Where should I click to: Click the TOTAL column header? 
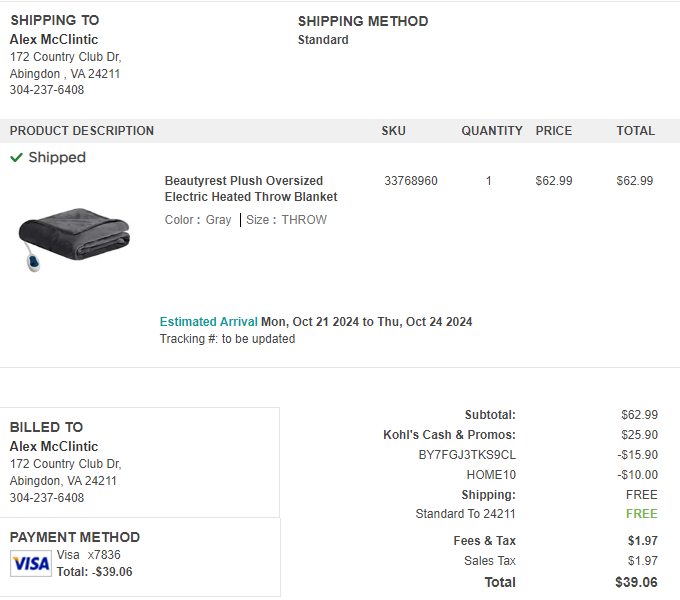pos(636,131)
